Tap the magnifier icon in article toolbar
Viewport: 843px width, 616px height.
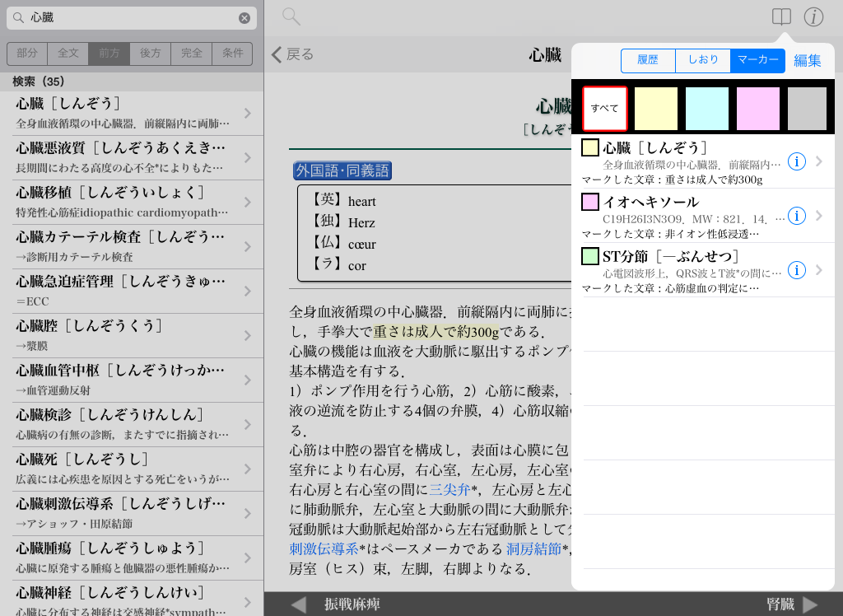click(x=291, y=16)
